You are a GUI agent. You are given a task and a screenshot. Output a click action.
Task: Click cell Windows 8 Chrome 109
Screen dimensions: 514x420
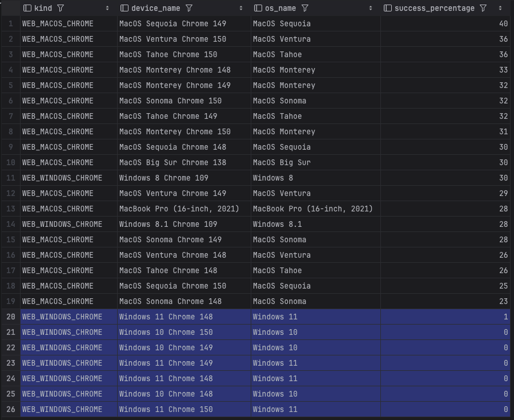coord(184,178)
